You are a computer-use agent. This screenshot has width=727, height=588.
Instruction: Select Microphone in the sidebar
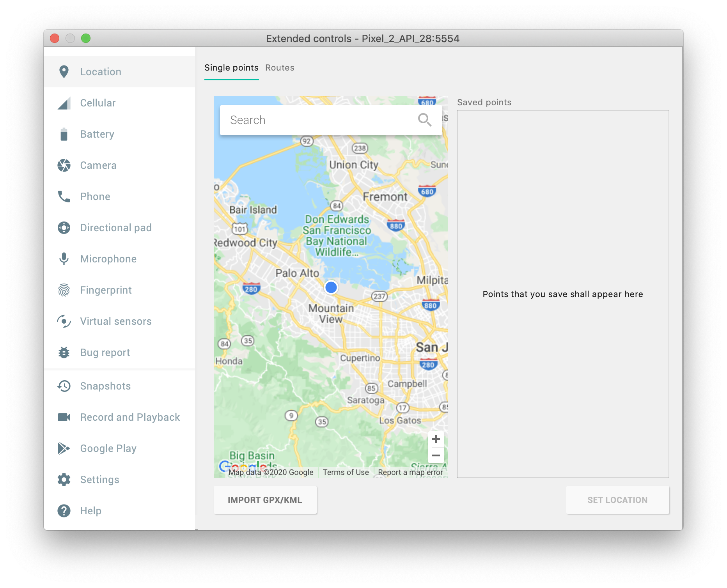coord(108,259)
